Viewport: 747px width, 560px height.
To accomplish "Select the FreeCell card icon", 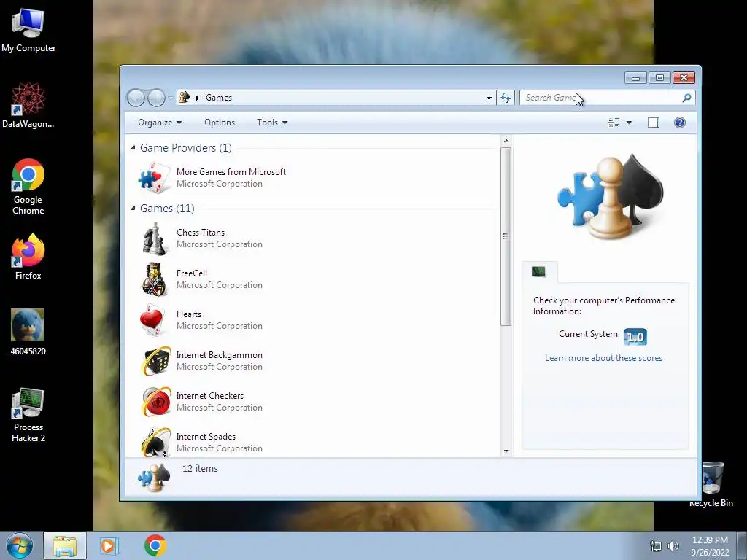I will [x=155, y=279].
